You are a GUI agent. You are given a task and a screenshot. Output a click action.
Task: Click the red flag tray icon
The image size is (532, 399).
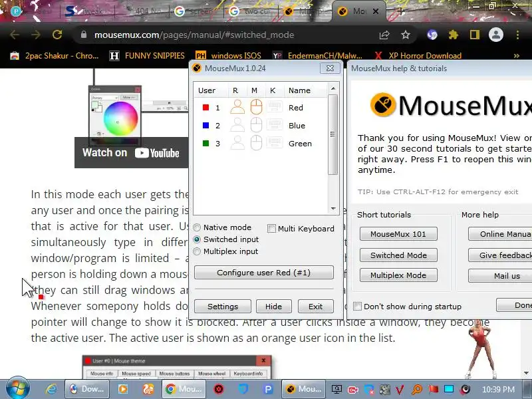tap(434, 389)
